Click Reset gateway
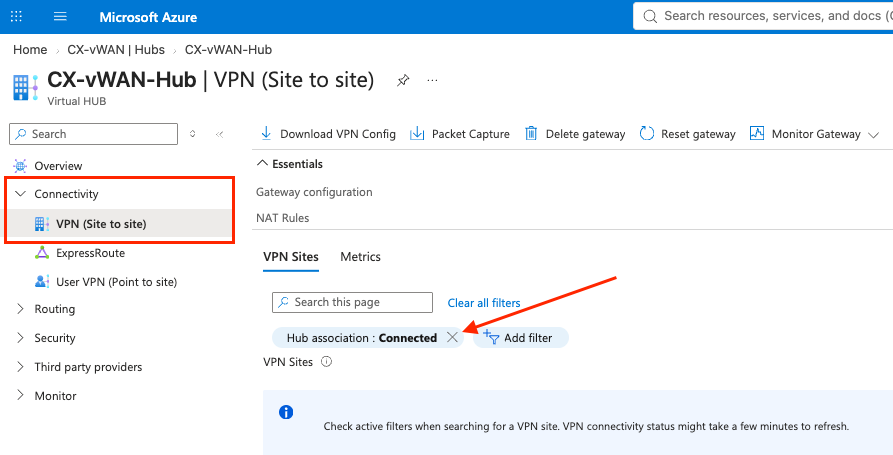The width and height of the screenshot is (893, 455). coord(687,134)
